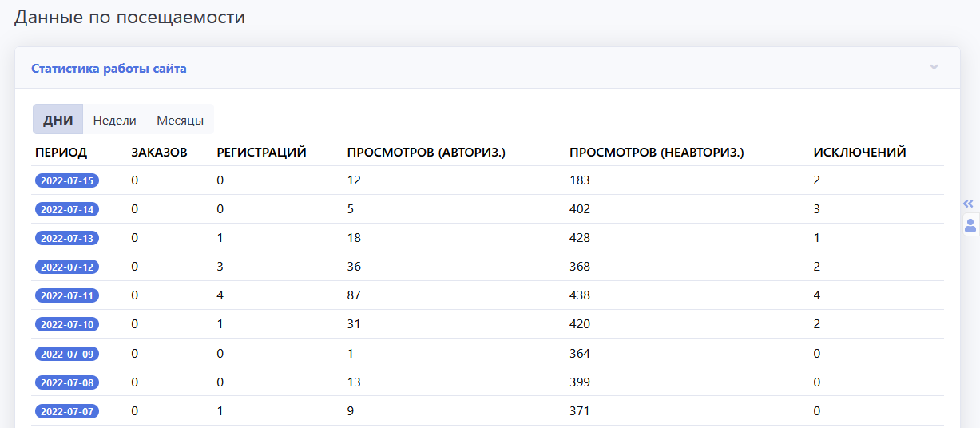Click the 2022-07-07 period badge
Image resolution: width=980 pixels, height=428 pixels.
point(67,410)
